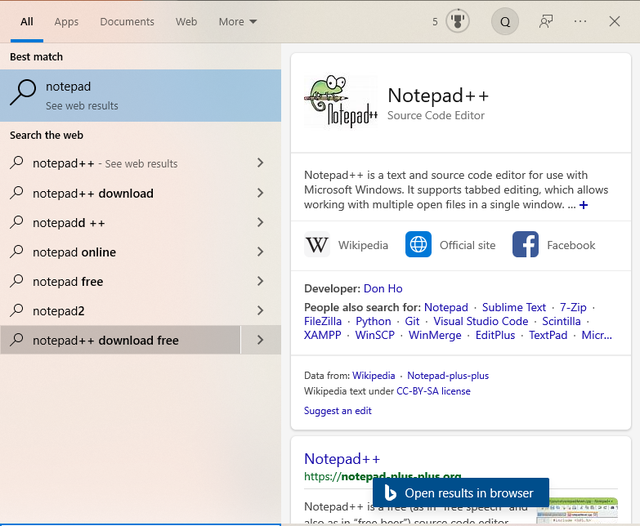Viewport: 640px width, 526px height.
Task: Click the WinMerge related link
Action: click(x=435, y=335)
